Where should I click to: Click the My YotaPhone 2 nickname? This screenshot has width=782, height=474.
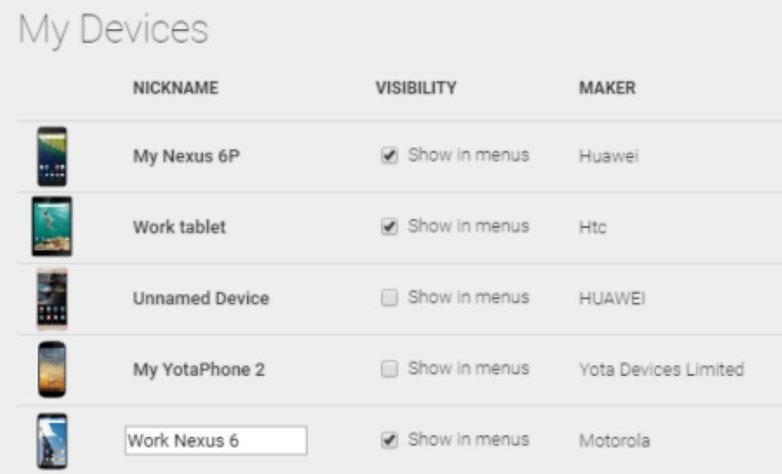coord(198,370)
